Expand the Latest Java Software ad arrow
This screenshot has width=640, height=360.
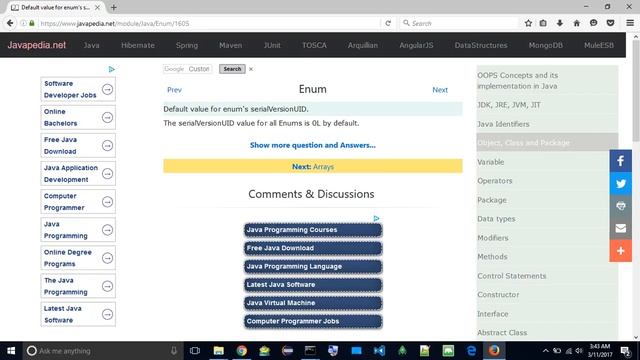click(107, 314)
